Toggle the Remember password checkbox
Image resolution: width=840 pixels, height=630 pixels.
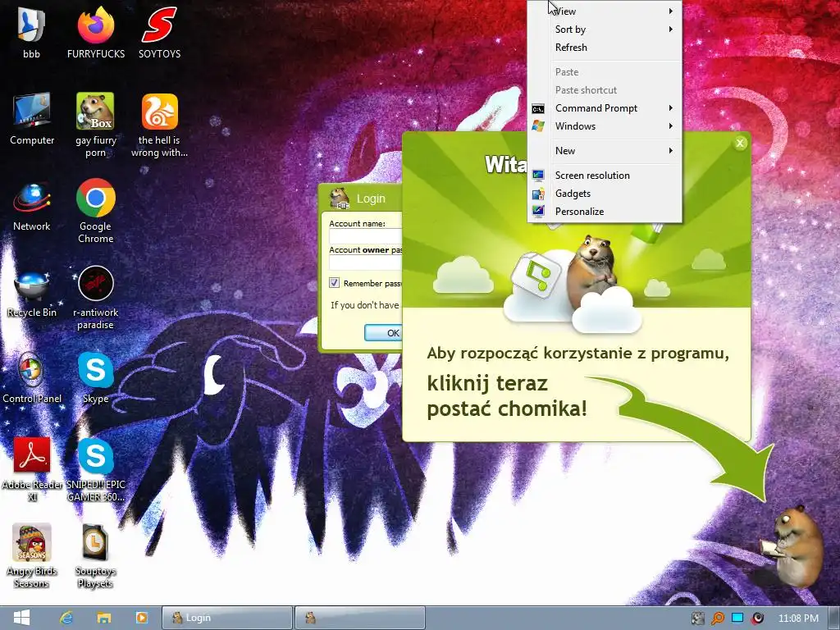pos(335,283)
